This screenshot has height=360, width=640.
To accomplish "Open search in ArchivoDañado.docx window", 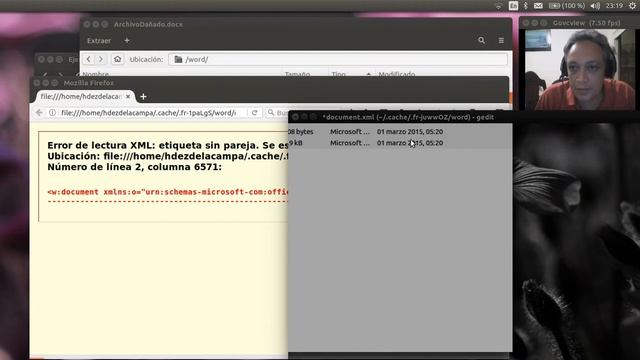I will (482, 40).
